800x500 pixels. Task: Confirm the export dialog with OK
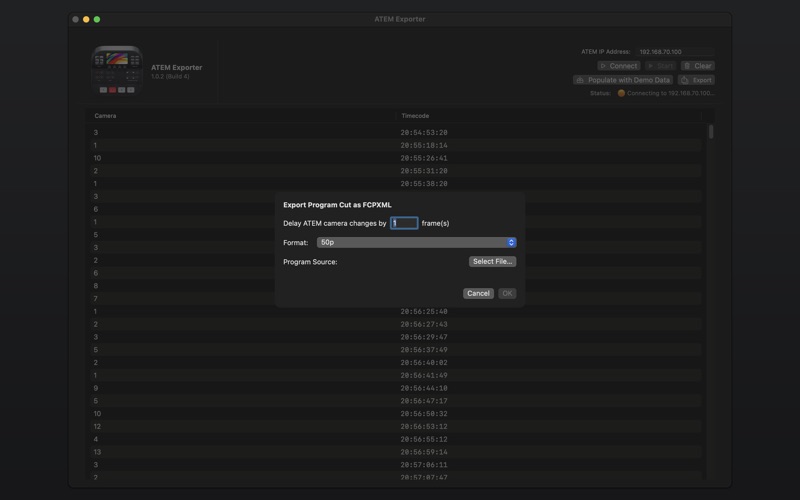[507, 293]
